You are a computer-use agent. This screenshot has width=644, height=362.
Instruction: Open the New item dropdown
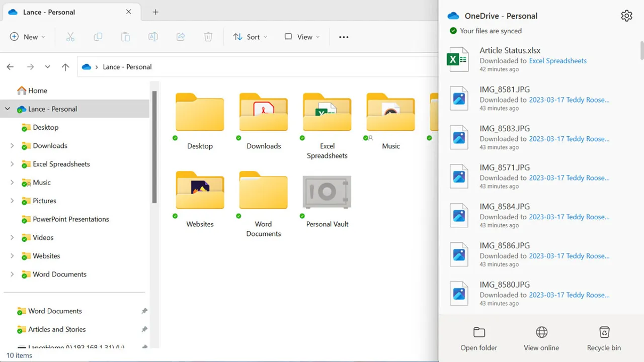point(28,37)
